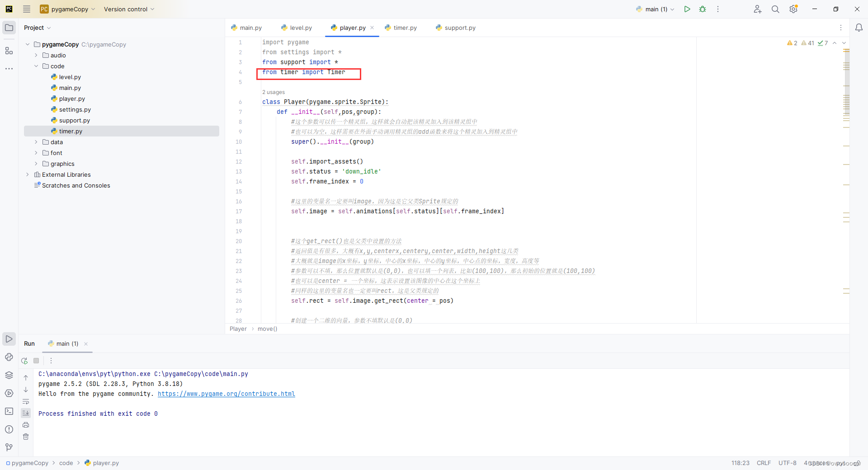The height and width of the screenshot is (470, 868).
Task: Stop the running process
Action: tap(36, 361)
